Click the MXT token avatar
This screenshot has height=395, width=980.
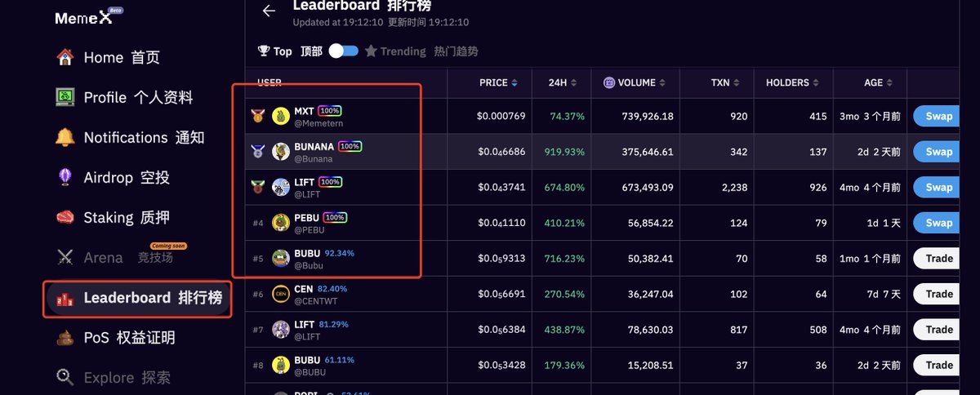[x=281, y=116]
